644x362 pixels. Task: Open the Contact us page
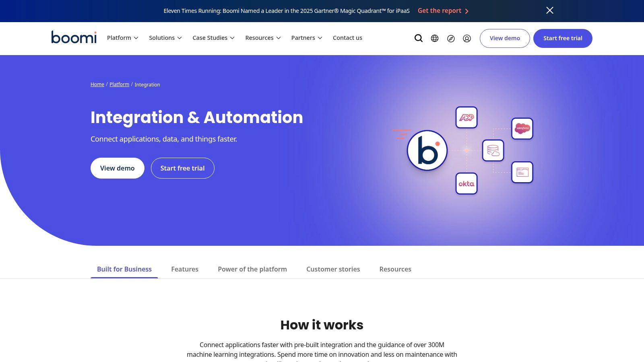[x=347, y=38]
